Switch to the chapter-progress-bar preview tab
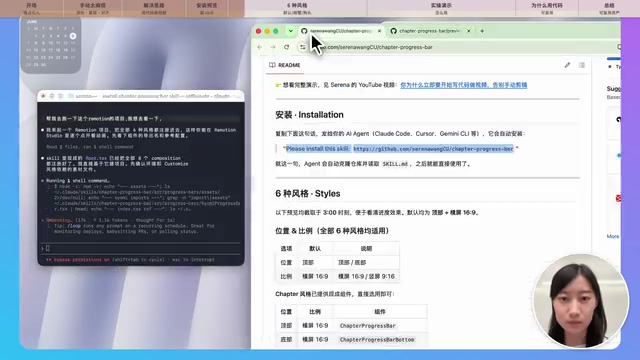The height and width of the screenshot is (360, 640). tap(429, 31)
